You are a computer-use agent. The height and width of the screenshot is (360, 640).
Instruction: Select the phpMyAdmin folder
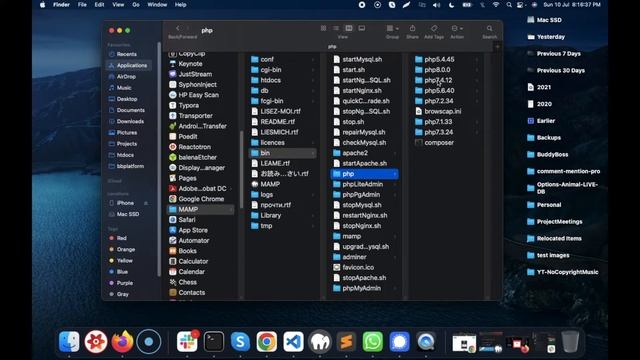pyautogui.click(x=361, y=288)
